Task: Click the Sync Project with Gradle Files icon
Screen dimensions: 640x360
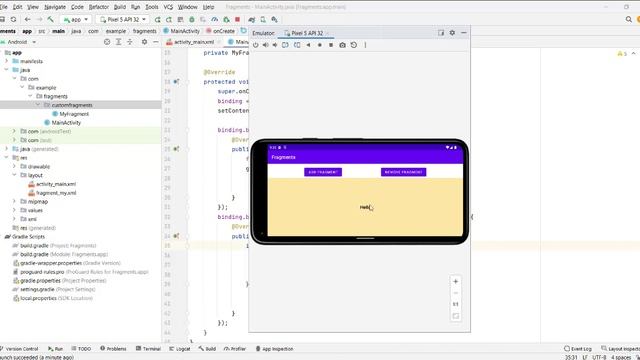Action: (251, 19)
